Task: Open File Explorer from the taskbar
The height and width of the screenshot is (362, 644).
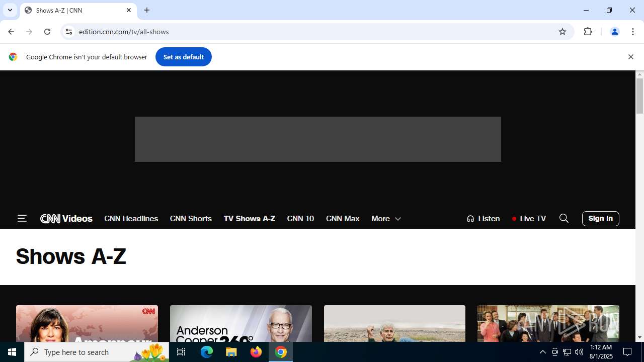Action: 231,352
